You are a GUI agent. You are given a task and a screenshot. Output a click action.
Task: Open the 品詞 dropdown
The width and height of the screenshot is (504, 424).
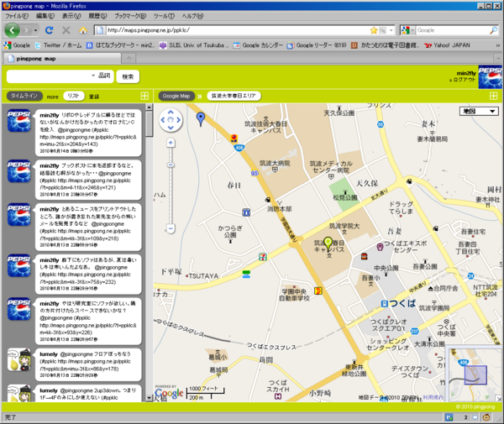tap(102, 76)
